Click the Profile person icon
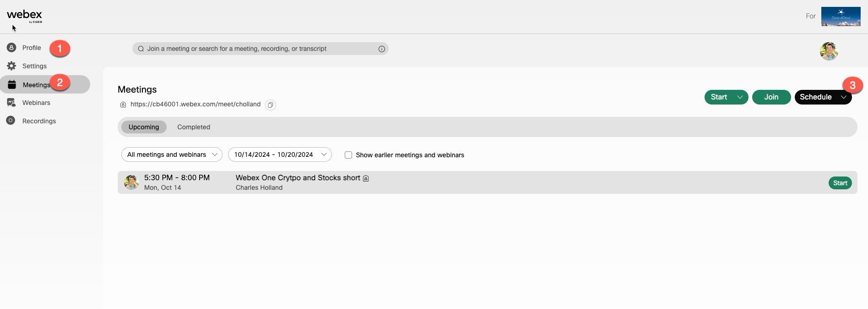 [11, 48]
